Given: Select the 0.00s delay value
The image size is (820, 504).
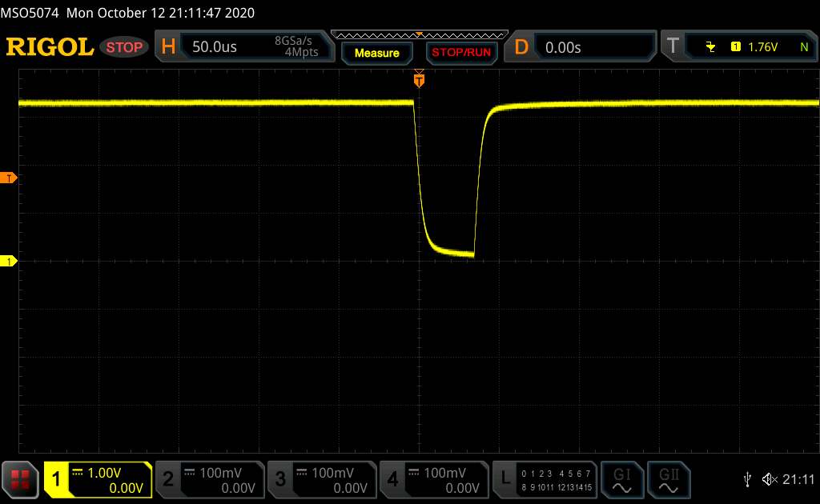Looking at the screenshot, I should coord(563,47).
